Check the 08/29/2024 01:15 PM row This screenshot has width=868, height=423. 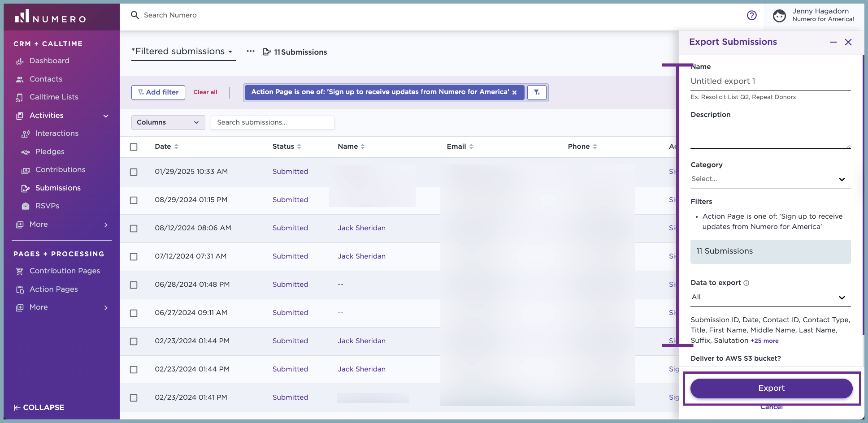click(x=134, y=200)
